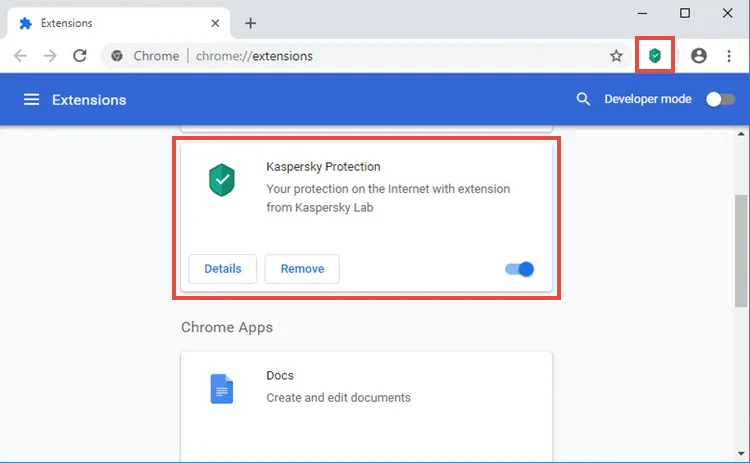Reload the extensions page

tap(80, 56)
